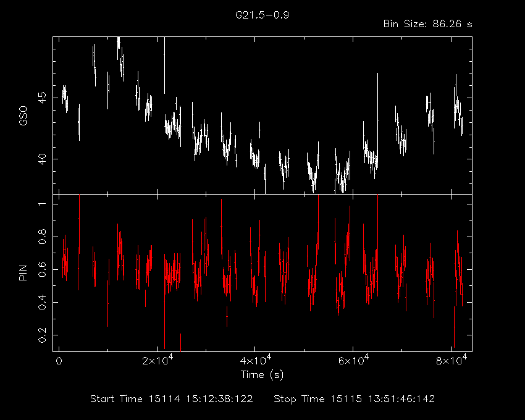Click the PIN axis tick value 0.8
Image resolution: width=525 pixels, height=420 pixels.
42,237
